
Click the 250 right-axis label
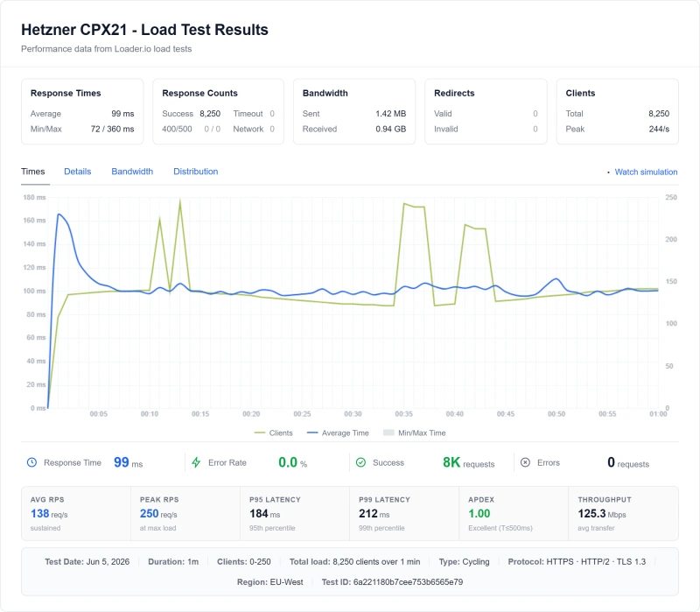pos(671,197)
